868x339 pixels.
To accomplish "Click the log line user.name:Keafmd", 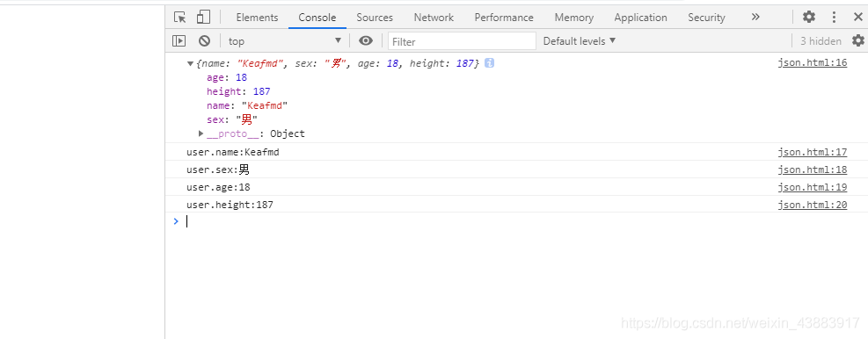I will pos(233,152).
